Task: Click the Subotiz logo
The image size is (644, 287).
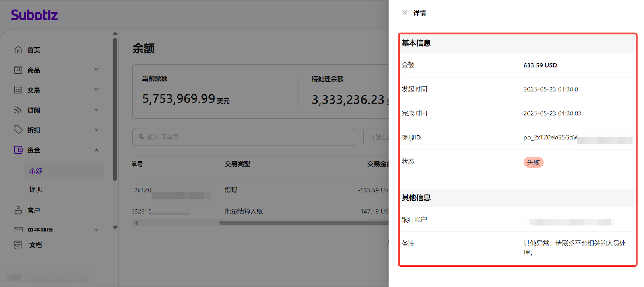Action: pyautogui.click(x=34, y=15)
